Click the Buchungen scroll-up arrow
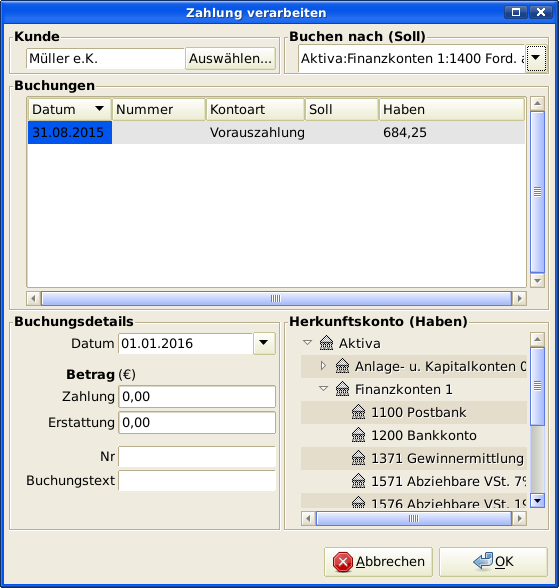559x588 pixels. point(537,103)
